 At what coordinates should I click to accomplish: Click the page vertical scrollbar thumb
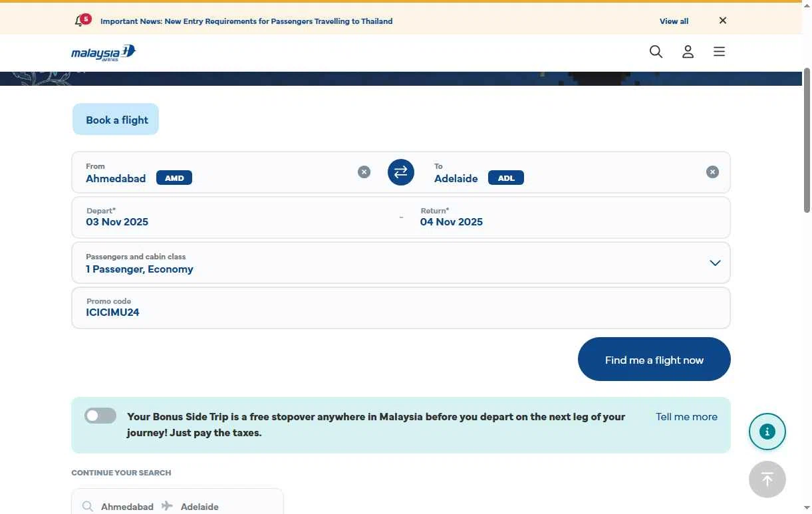point(807,140)
